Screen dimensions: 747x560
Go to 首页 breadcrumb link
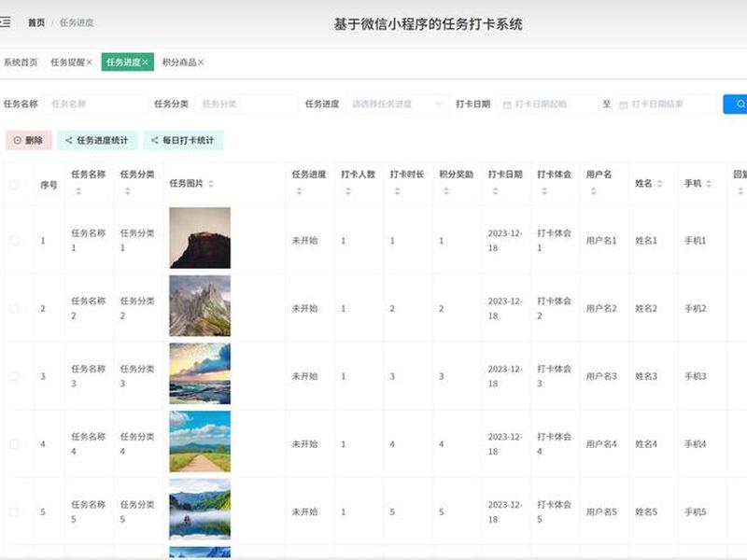(36, 22)
